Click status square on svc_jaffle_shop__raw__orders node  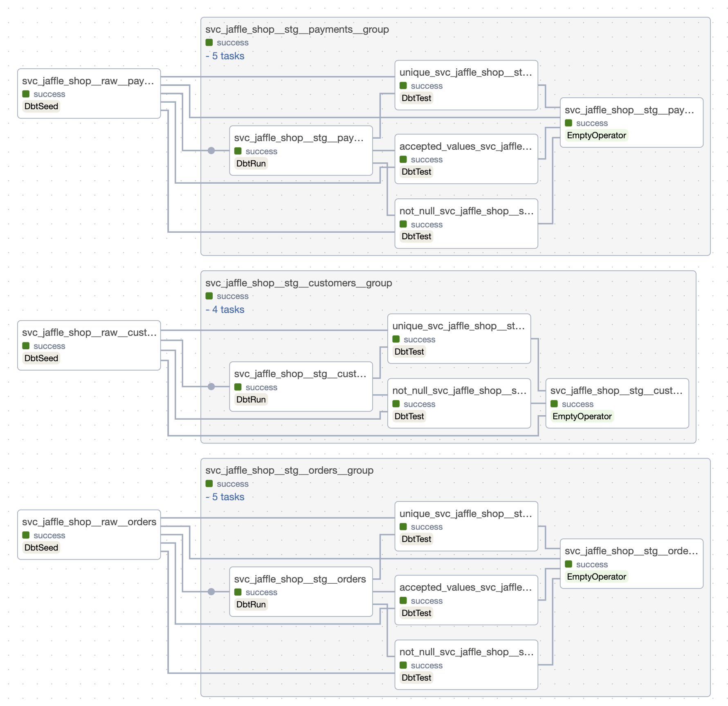tap(26, 535)
